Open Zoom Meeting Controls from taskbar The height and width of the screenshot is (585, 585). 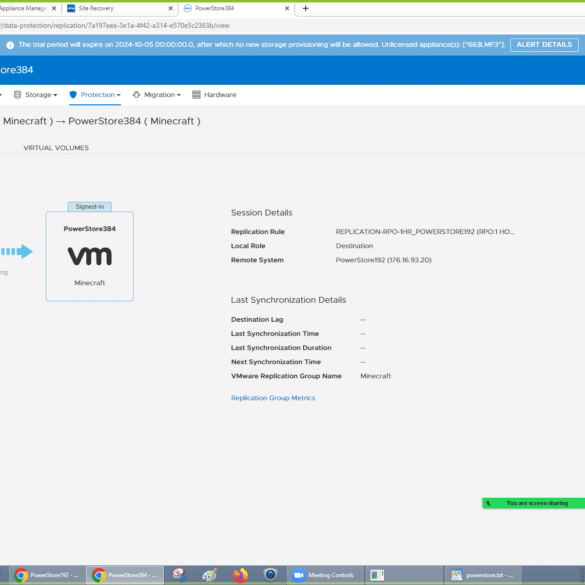324,575
